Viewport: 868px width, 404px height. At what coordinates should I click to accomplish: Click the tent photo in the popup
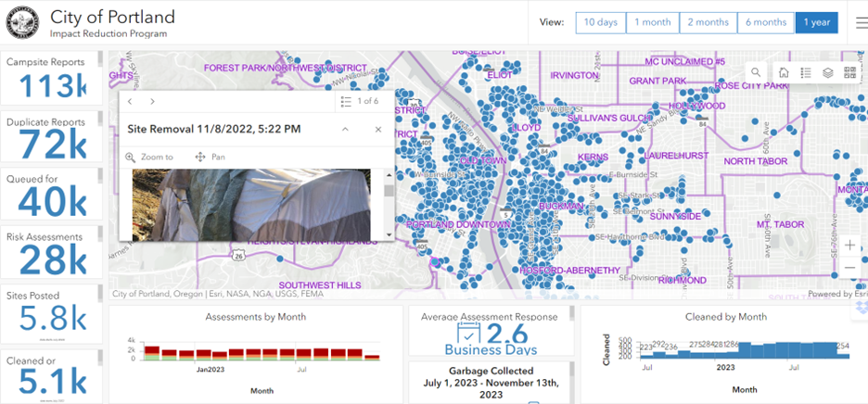coord(251,205)
